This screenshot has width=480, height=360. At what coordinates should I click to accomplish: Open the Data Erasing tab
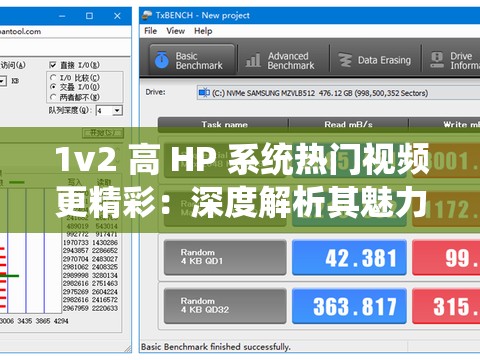tap(375, 60)
